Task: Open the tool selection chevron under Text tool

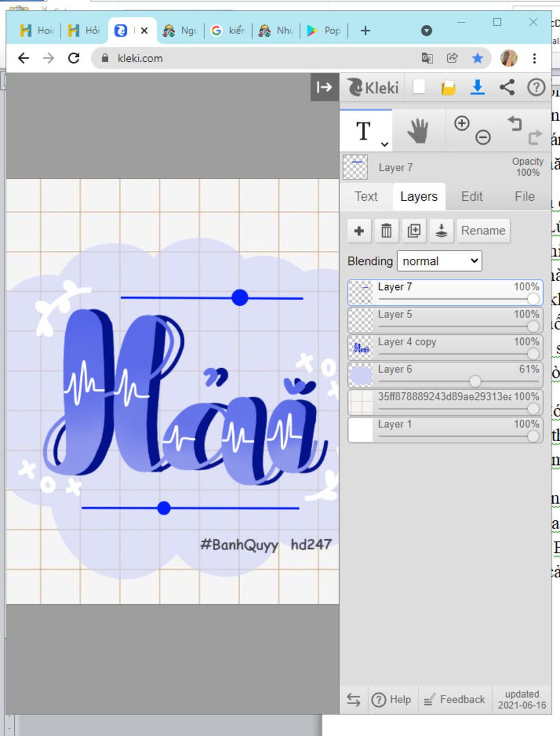Action: click(385, 144)
